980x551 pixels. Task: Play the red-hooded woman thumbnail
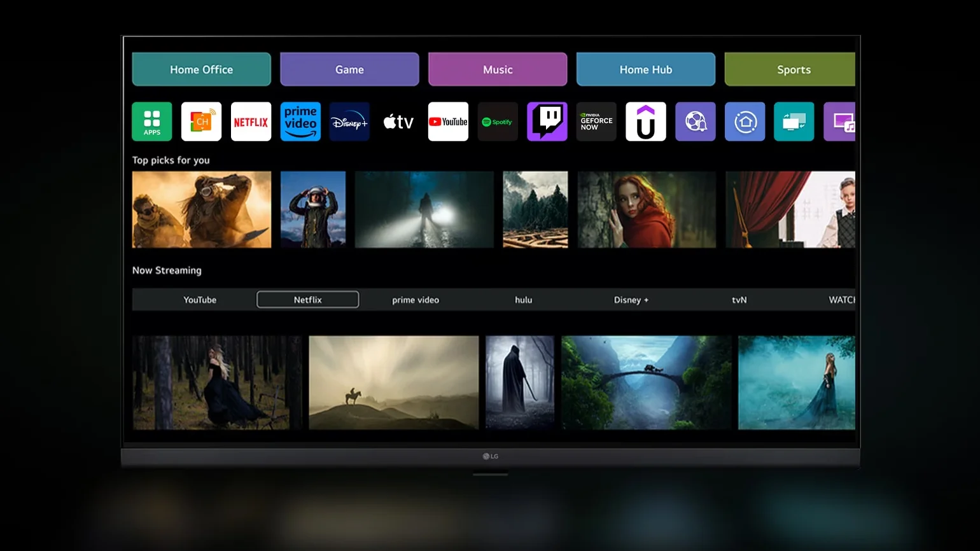(x=646, y=209)
